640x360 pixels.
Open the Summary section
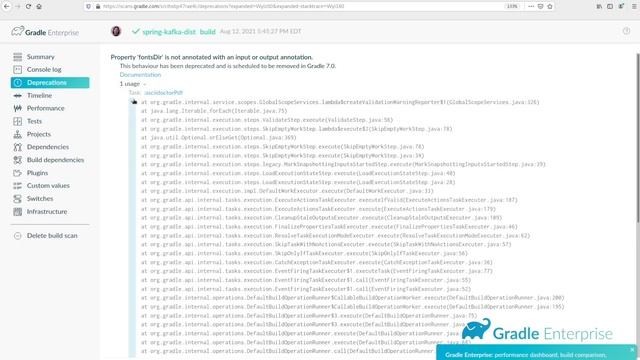(x=40, y=57)
